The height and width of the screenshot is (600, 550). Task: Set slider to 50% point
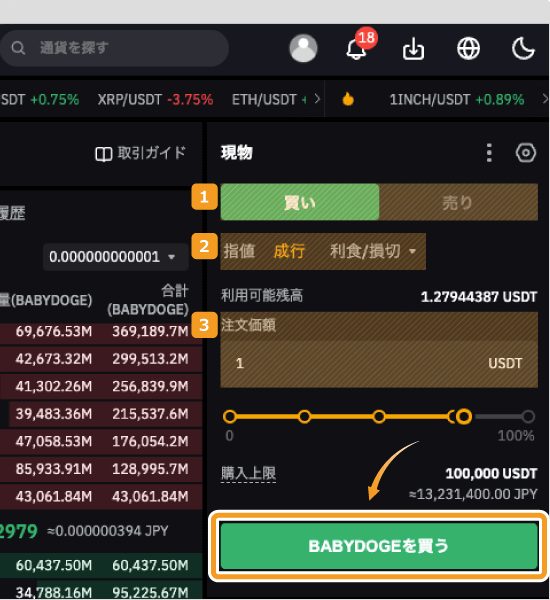tap(379, 416)
